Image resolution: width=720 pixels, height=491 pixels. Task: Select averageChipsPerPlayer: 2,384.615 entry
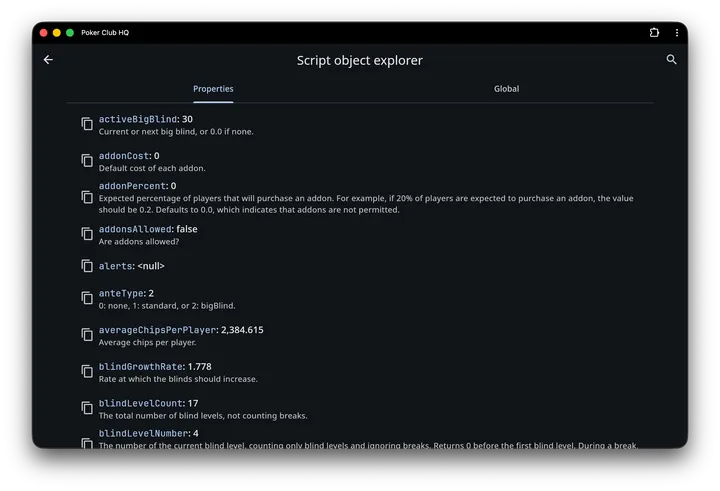181,330
